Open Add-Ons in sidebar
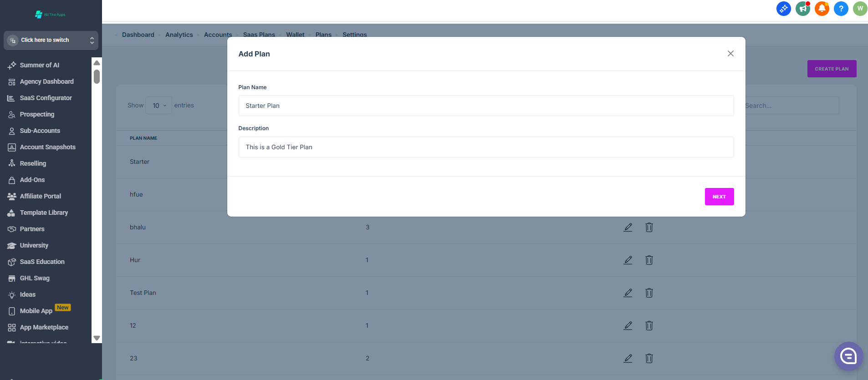Viewport: 868px width, 380px height. 32,180
